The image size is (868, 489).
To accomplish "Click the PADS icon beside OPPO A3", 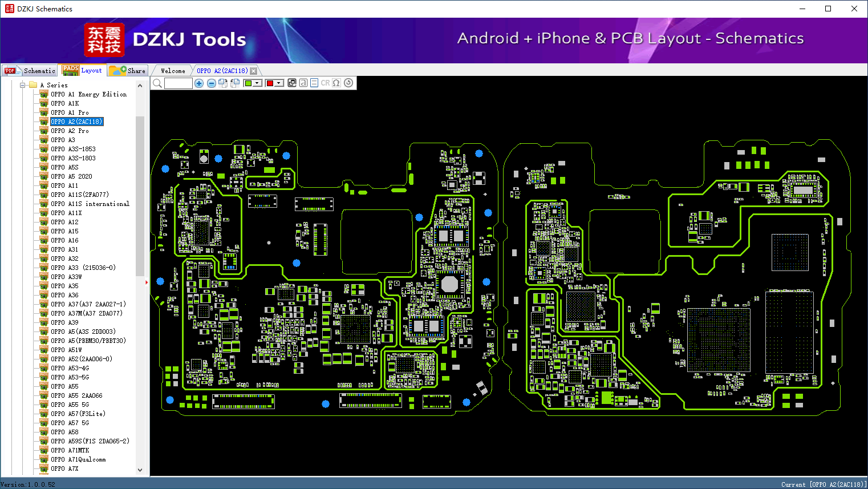I will (44, 140).
